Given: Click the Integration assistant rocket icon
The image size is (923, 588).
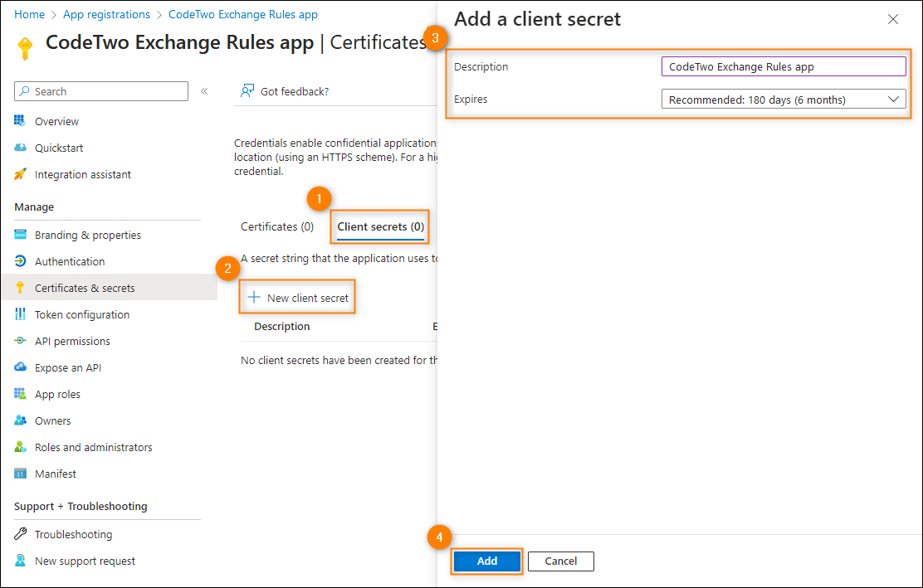Looking at the screenshot, I should [20, 174].
